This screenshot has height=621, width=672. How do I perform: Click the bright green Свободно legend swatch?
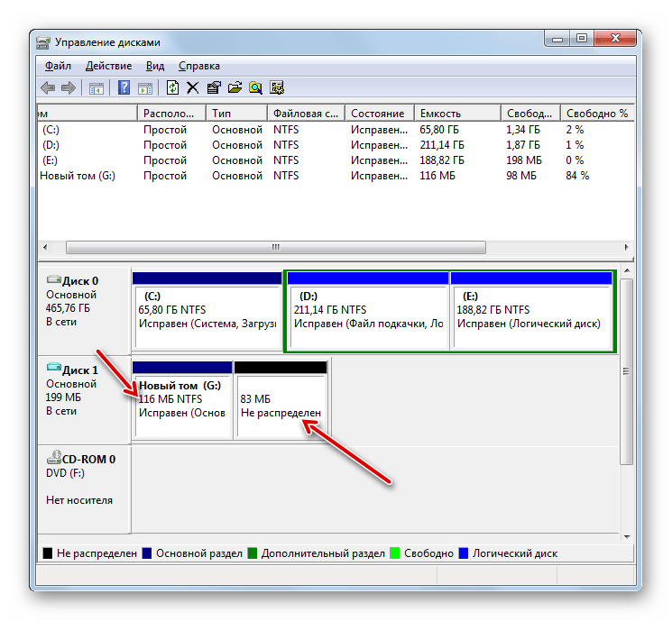click(x=395, y=553)
